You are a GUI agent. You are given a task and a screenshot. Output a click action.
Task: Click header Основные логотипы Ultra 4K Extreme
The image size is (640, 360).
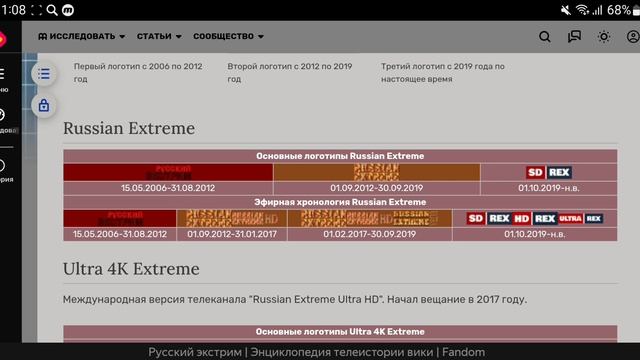click(x=340, y=332)
